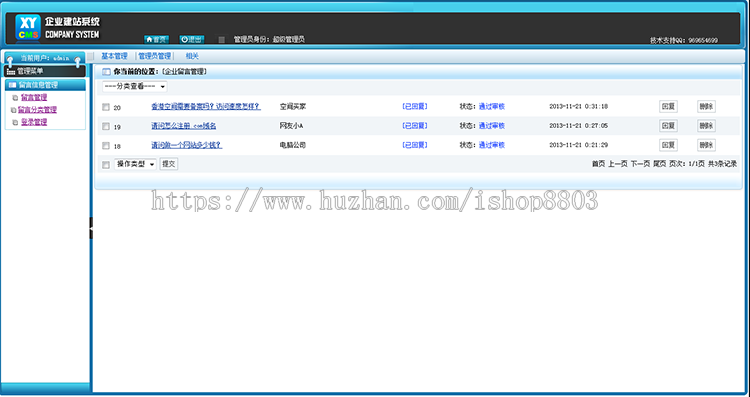Check the box for message 19
This screenshot has width=750, height=397.
[106, 126]
